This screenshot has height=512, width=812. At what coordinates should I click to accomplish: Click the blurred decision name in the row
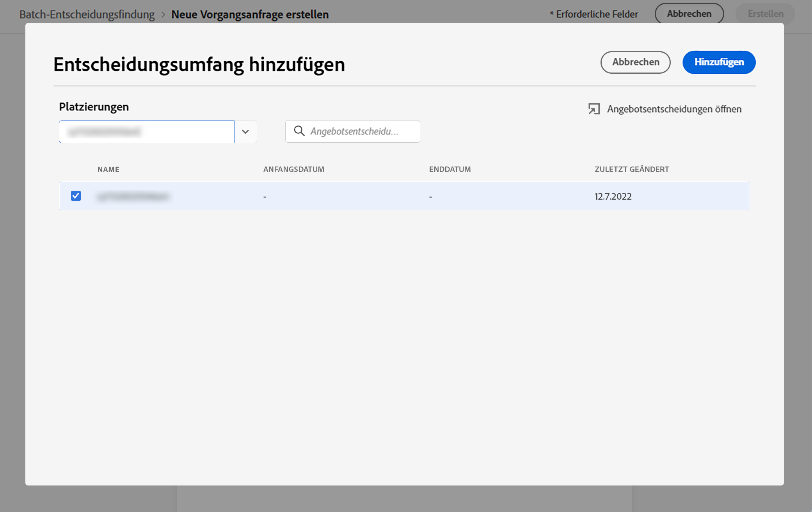click(x=133, y=197)
